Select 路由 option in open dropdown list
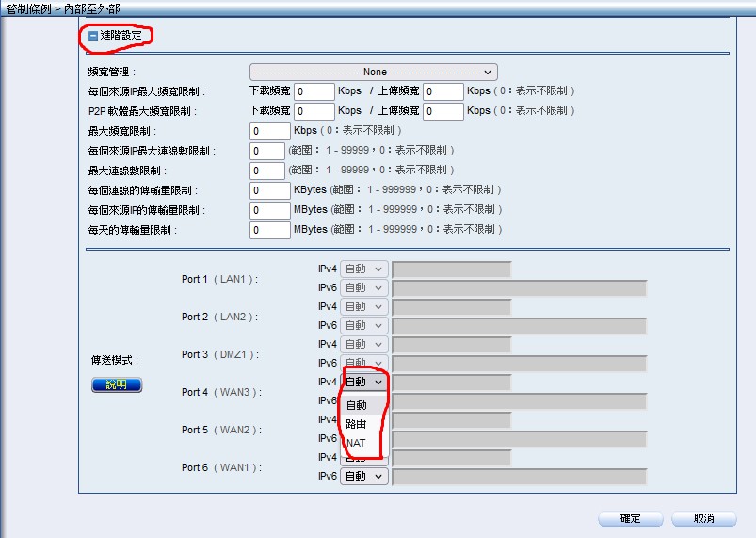 pos(357,424)
